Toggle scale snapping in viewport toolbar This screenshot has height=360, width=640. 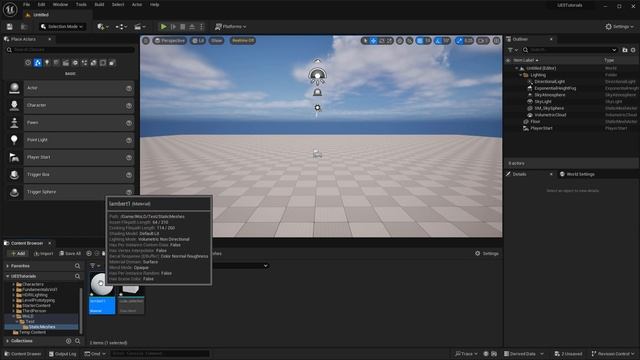click(x=460, y=40)
